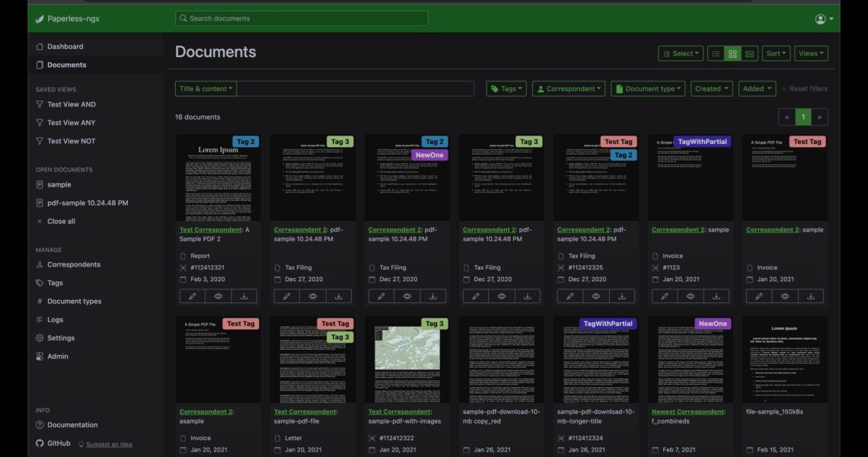Switch to the list view layout
The image size is (868, 457).
716,53
